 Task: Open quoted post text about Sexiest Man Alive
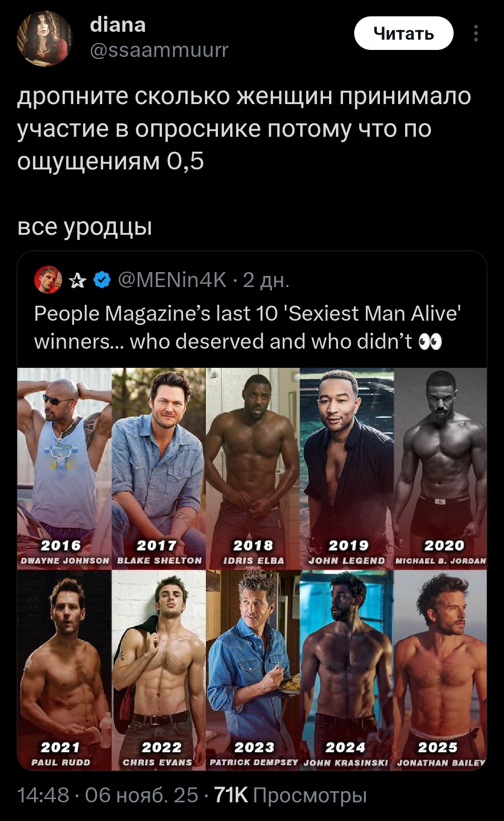[247, 328]
